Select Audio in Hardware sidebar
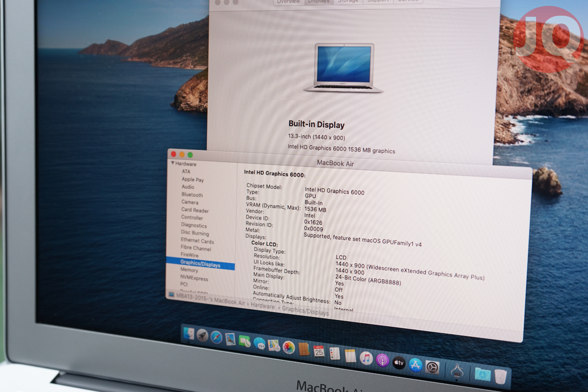 coord(188,187)
